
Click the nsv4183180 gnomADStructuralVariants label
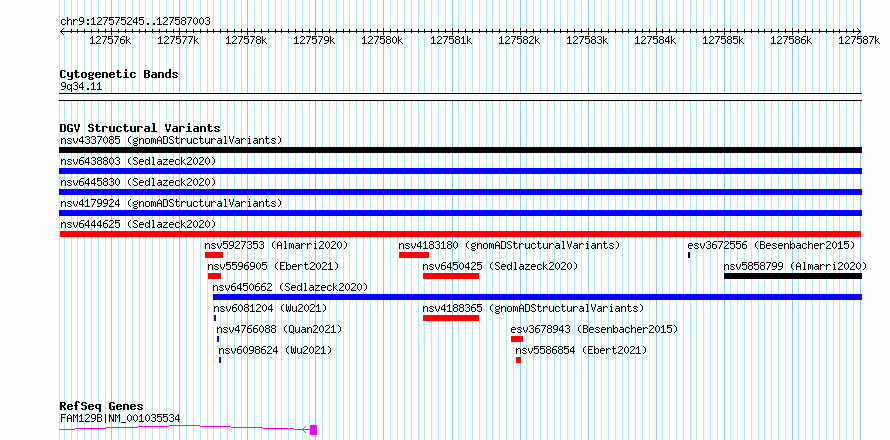tap(509, 245)
